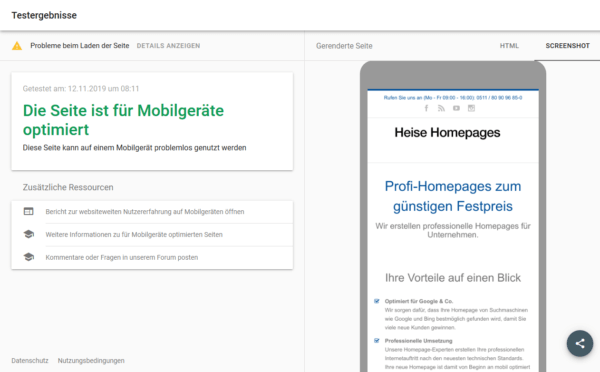Image resolution: width=600 pixels, height=372 pixels.
Task: Open DETAILS ANZEIGEN for loading problems
Action: [168, 46]
